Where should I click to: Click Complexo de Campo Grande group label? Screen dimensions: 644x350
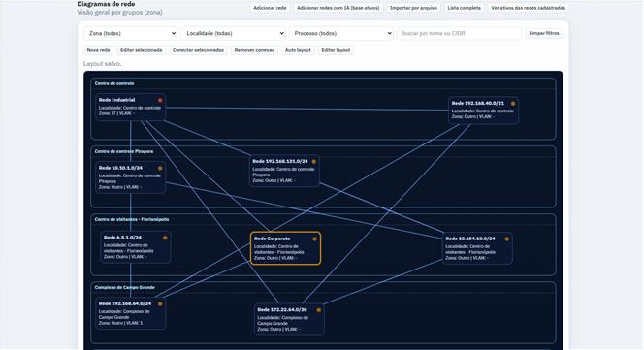pyautogui.click(x=125, y=287)
